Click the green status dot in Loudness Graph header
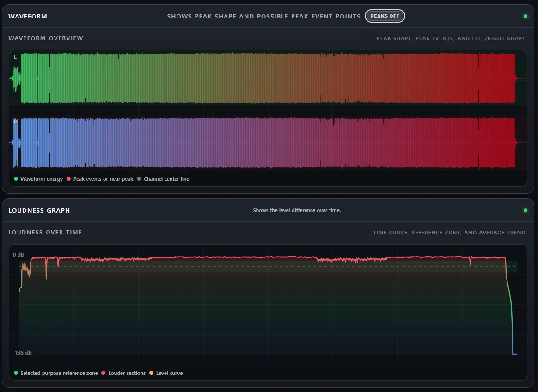The width and height of the screenshot is (538, 392). pyautogui.click(x=526, y=210)
